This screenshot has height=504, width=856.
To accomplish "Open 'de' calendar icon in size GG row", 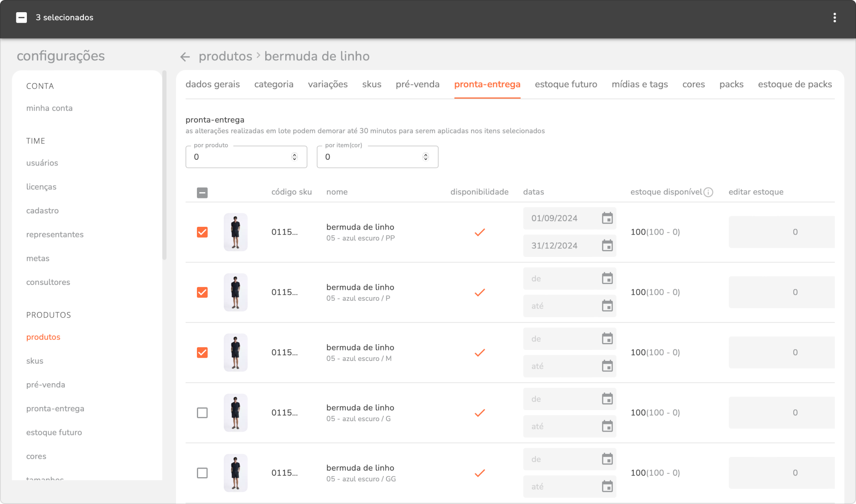I will [607, 459].
